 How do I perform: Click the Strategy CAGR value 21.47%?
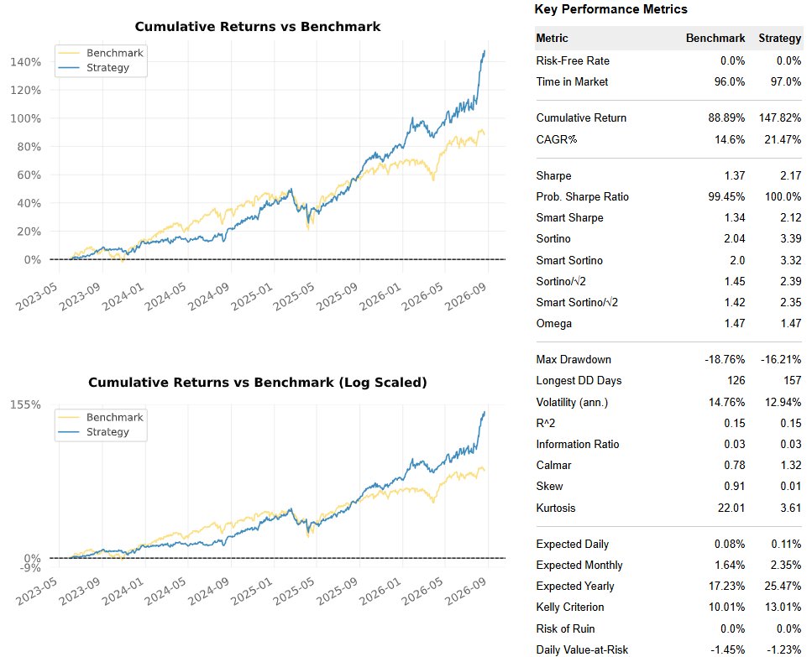pyautogui.click(x=783, y=139)
